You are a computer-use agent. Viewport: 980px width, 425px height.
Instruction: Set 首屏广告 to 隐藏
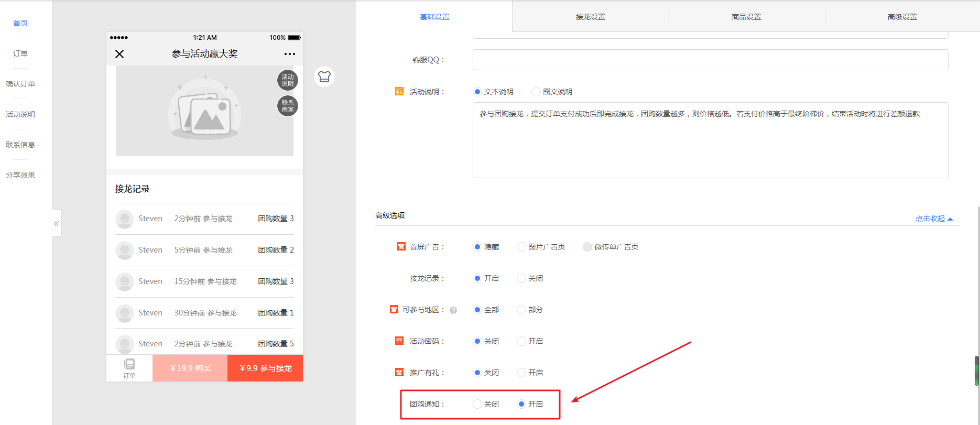click(x=477, y=247)
